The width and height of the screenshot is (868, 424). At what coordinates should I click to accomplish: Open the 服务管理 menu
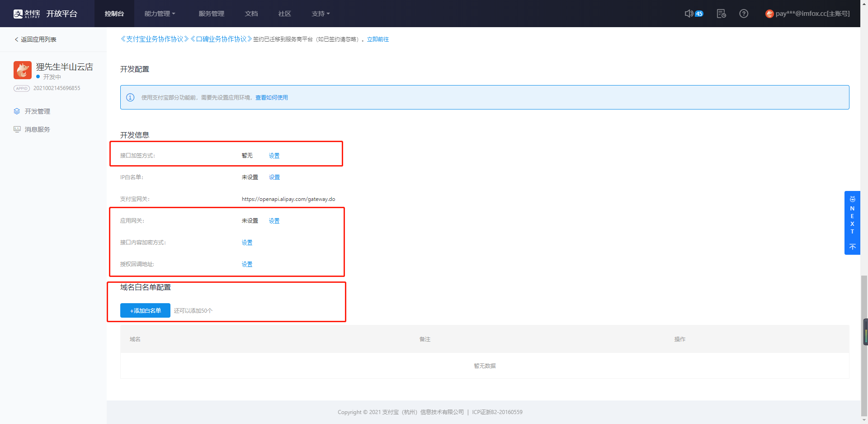pyautogui.click(x=211, y=14)
